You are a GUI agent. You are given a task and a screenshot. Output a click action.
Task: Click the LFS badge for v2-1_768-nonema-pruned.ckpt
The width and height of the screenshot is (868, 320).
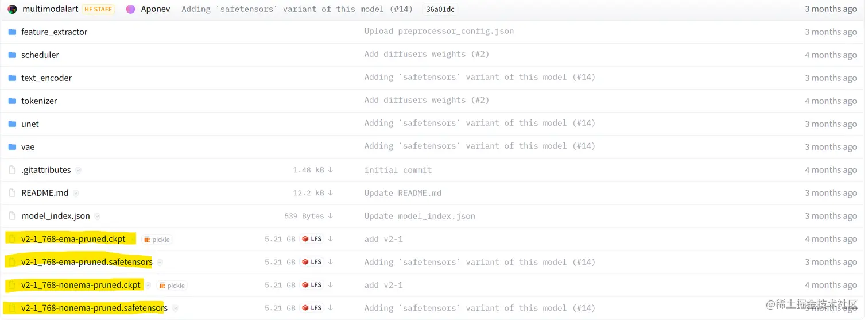point(312,285)
